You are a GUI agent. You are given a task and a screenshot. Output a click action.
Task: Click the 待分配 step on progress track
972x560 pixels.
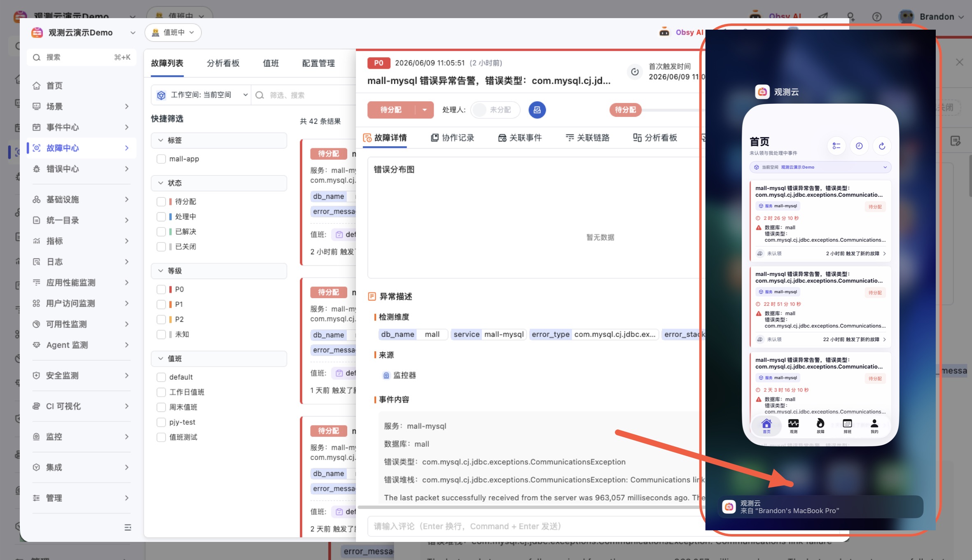click(x=625, y=110)
